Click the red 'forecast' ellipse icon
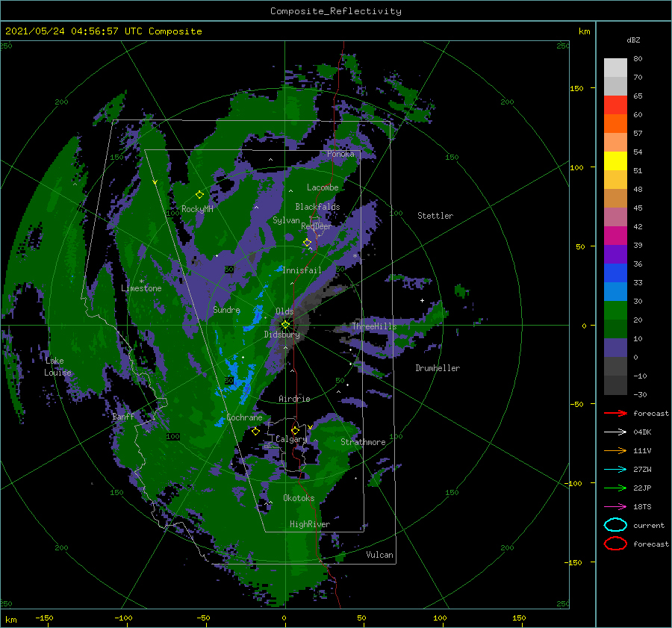The image size is (672, 628). [615, 544]
